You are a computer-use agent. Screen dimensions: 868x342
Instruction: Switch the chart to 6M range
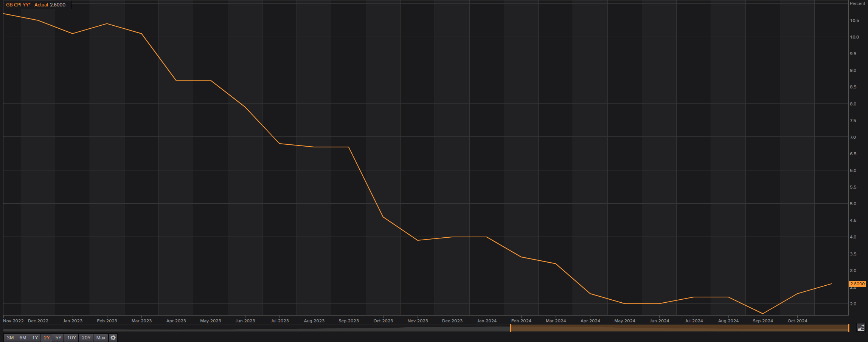(x=23, y=337)
